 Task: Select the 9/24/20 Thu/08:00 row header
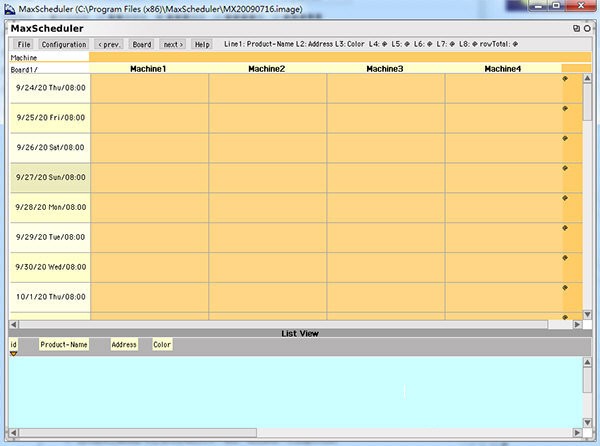[x=50, y=88]
